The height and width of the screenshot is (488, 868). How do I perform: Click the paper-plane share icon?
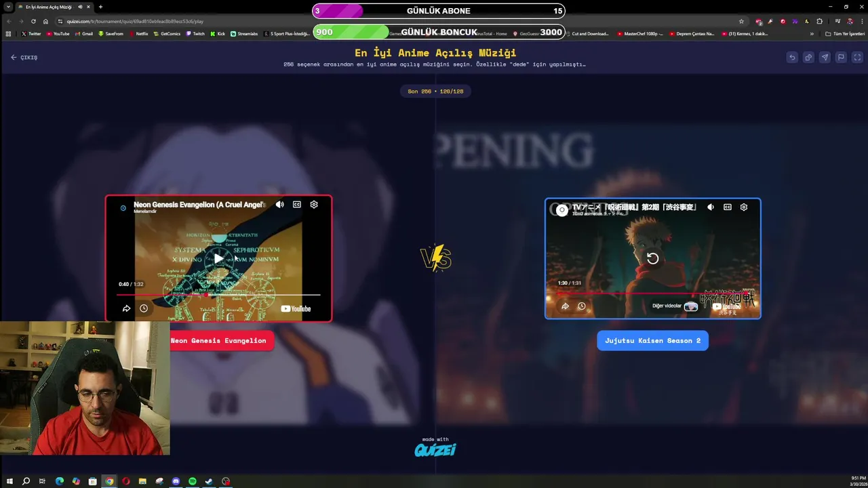click(x=825, y=58)
